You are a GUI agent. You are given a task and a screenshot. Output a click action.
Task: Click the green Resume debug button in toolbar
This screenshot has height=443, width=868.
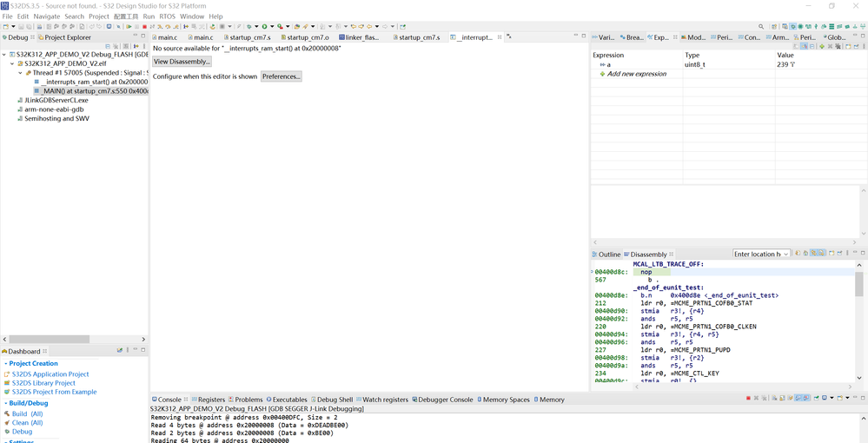129,27
